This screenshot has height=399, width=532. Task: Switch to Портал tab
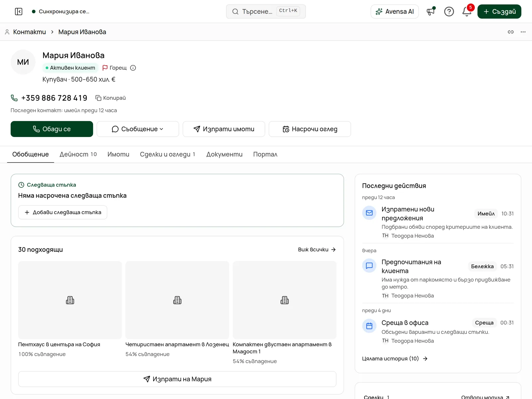[x=265, y=154]
